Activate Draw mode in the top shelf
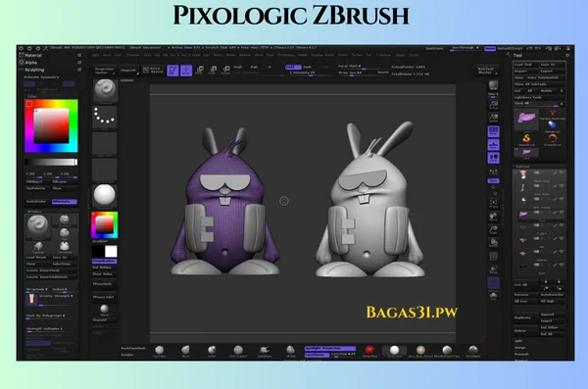 (x=186, y=71)
